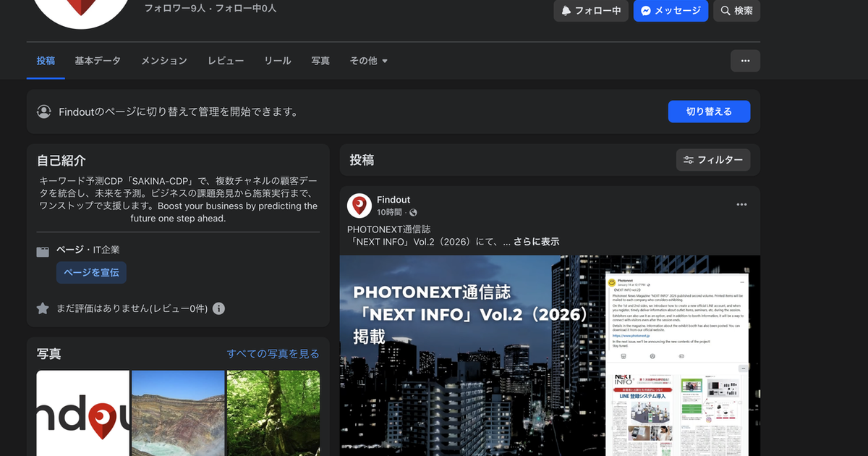
Task: Click the まだ評価はありません review text
Action: coord(132,308)
